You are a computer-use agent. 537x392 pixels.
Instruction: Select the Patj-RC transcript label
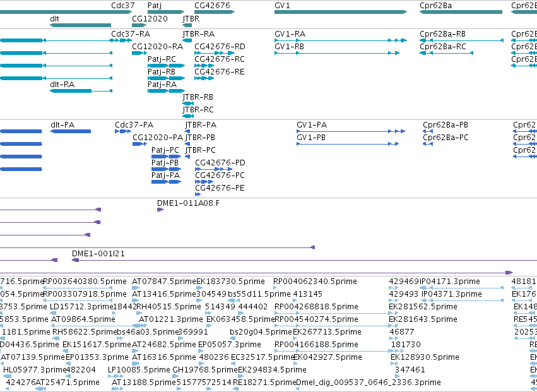[x=162, y=59]
